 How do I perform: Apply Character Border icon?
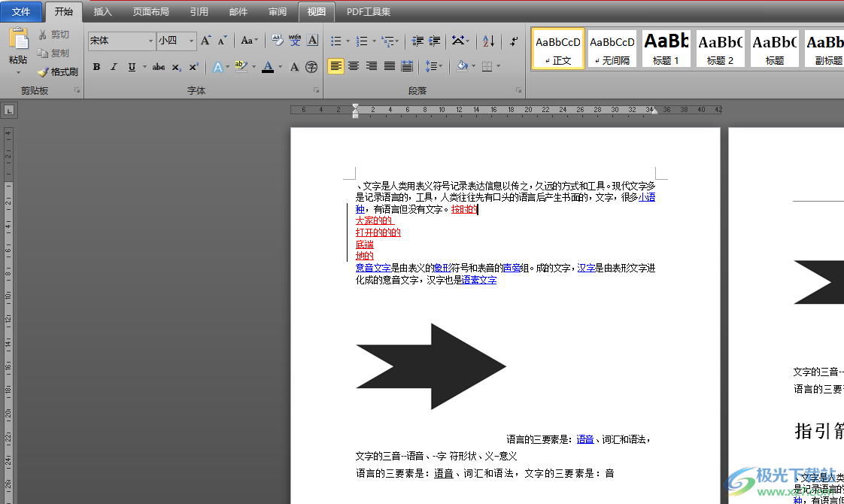pyautogui.click(x=312, y=41)
